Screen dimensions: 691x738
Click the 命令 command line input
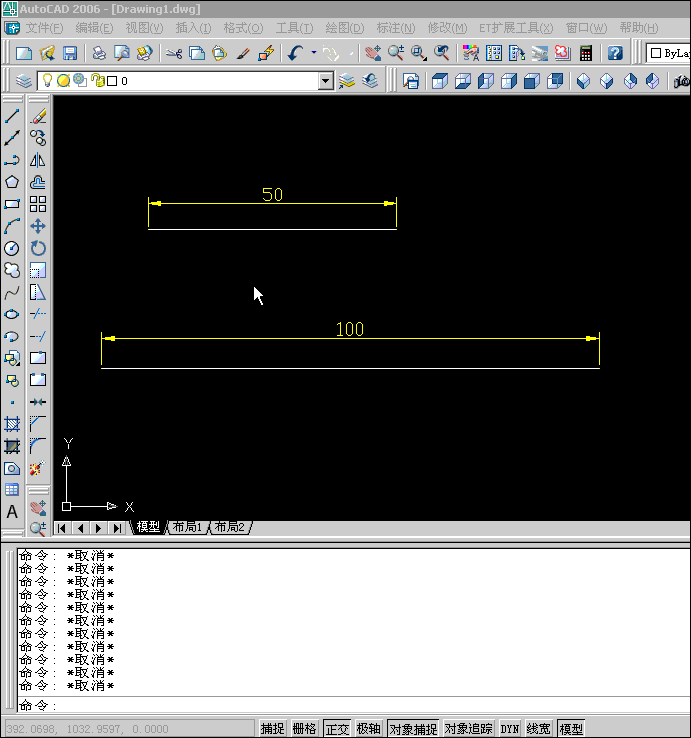point(354,705)
